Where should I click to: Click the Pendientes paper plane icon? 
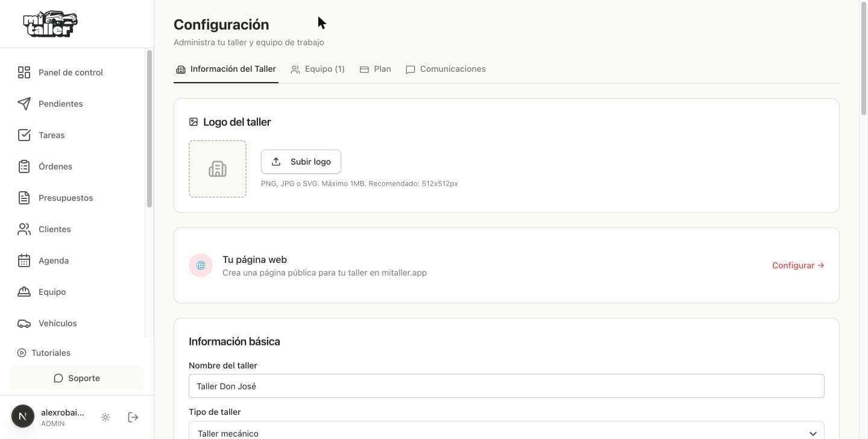[x=24, y=104]
